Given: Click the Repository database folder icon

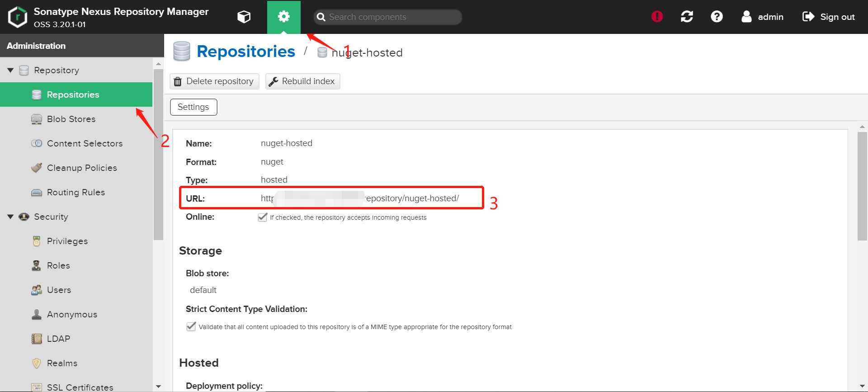Looking at the screenshot, I should (24, 70).
